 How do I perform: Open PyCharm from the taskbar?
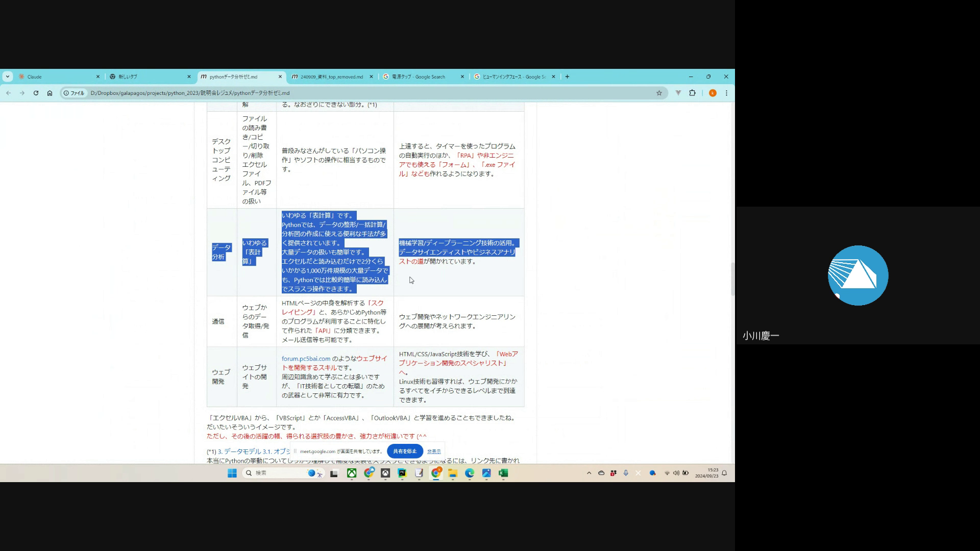(402, 473)
